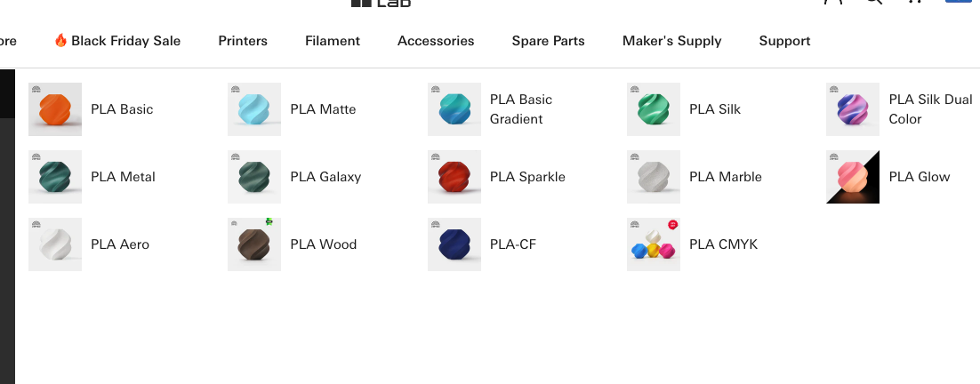Click the red PLA Sparkle spool image
This screenshot has width=980, height=384.
pyautogui.click(x=454, y=177)
